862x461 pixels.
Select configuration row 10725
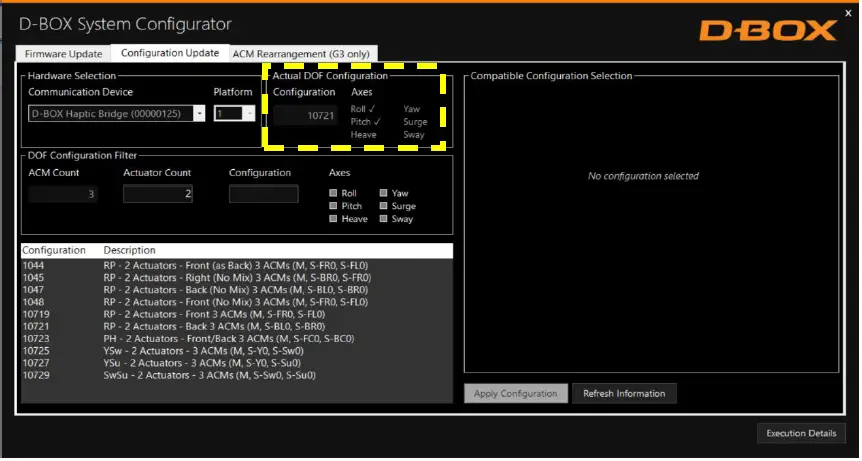(x=236, y=351)
